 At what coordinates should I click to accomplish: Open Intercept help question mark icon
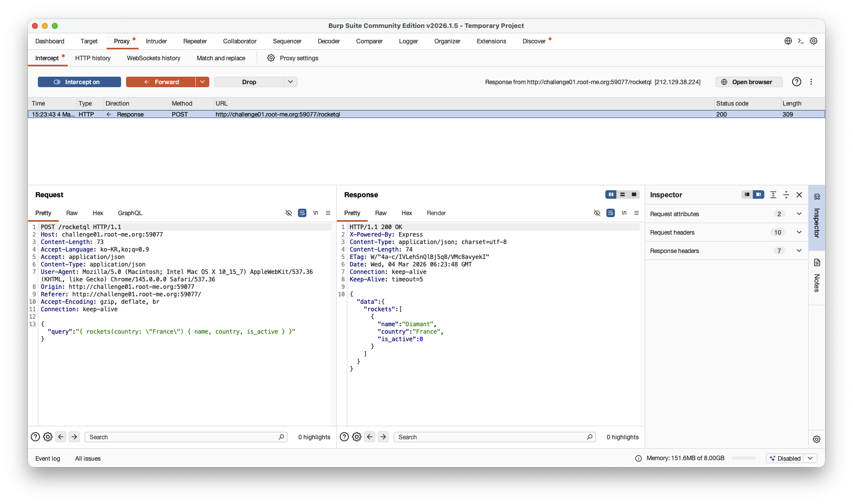pyautogui.click(x=797, y=82)
